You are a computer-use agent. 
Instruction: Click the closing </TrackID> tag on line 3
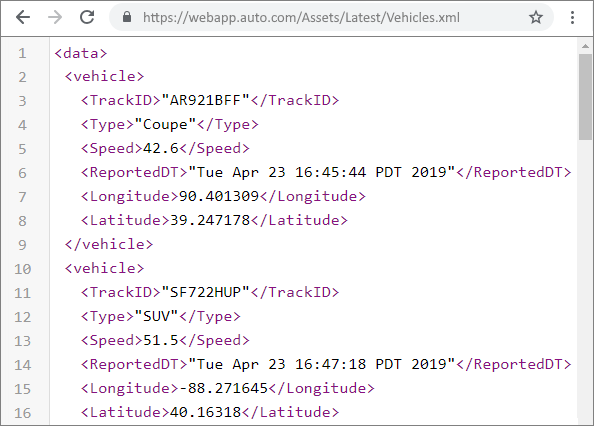coord(295,100)
